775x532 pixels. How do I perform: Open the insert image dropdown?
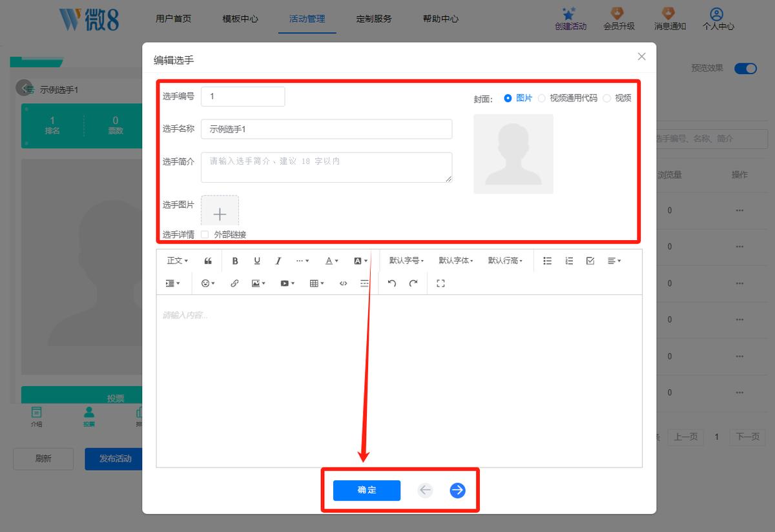[258, 283]
